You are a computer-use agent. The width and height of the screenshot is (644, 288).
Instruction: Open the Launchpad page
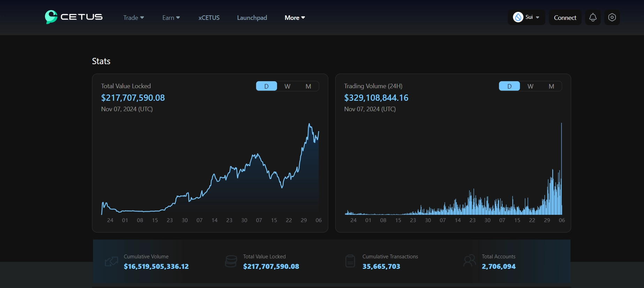[x=252, y=18]
